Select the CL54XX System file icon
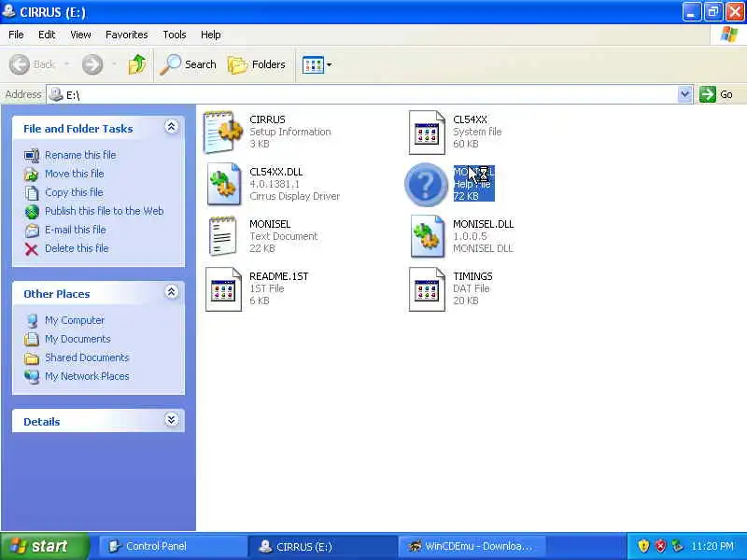Screen dimensions: 747x560 427,132
